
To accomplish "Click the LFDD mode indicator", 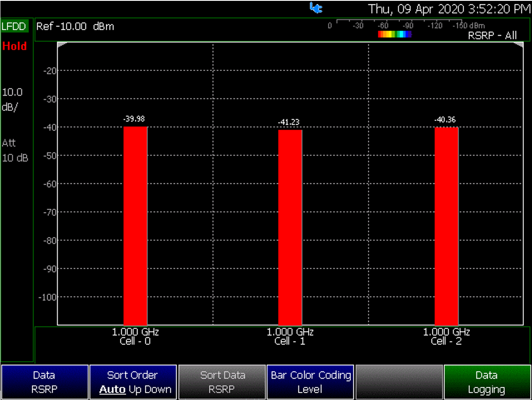I will [14, 27].
